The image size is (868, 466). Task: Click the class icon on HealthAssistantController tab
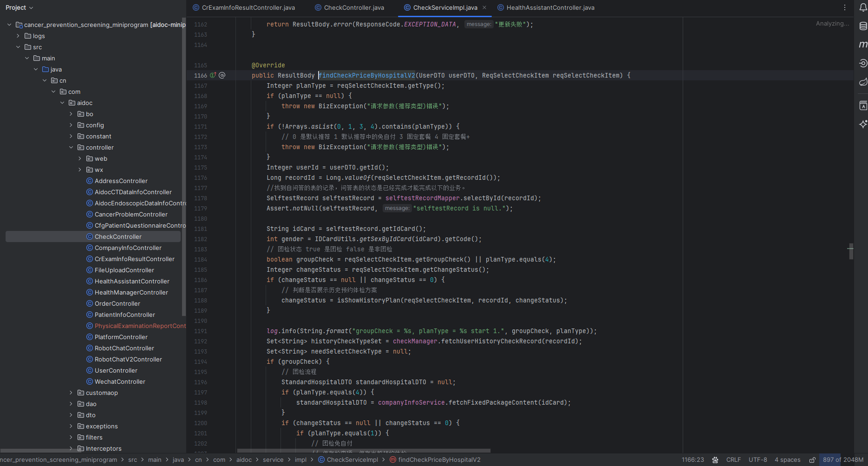(x=501, y=7)
